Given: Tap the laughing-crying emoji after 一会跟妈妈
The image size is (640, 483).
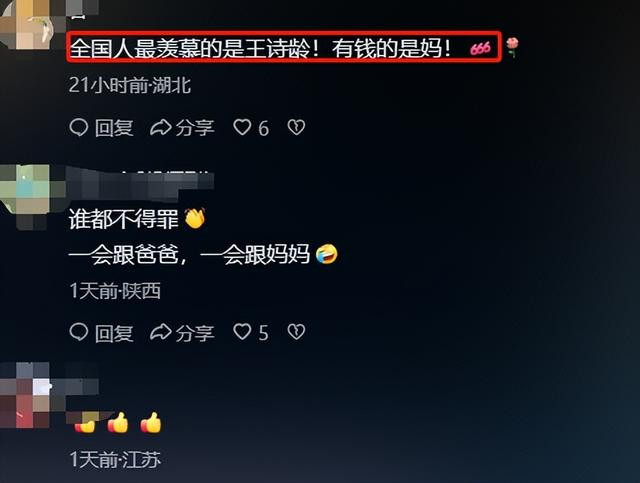Looking at the screenshot, I should pos(327,254).
